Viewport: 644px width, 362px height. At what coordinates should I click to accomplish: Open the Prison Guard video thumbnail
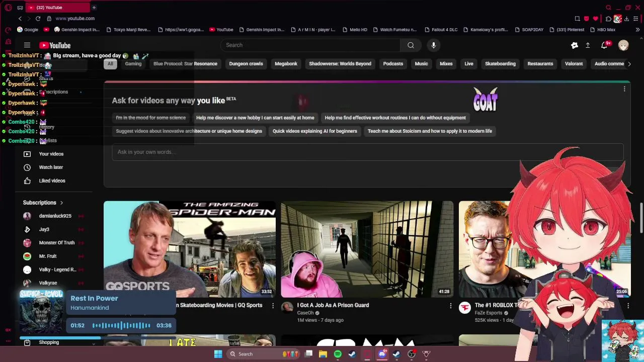tap(367, 249)
